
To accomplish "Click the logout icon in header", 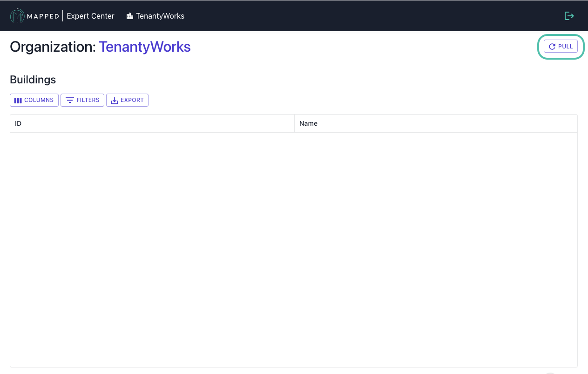I will (x=569, y=16).
